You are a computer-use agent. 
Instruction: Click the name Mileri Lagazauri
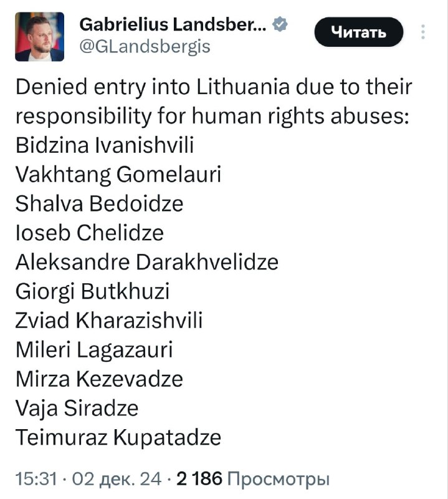[x=94, y=350]
